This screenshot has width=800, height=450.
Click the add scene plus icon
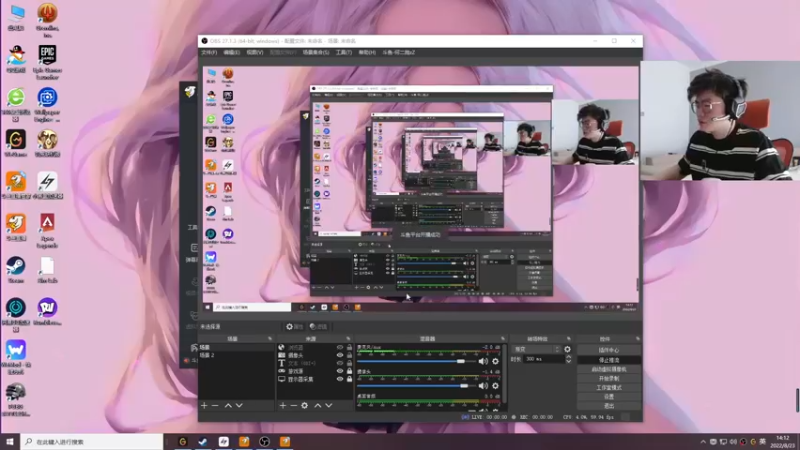204,405
